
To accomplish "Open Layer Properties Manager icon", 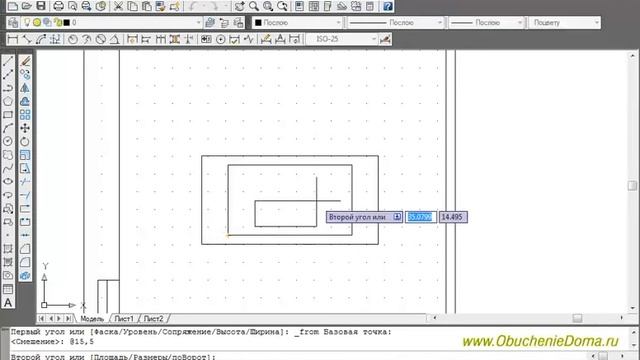I will point(13,22).
